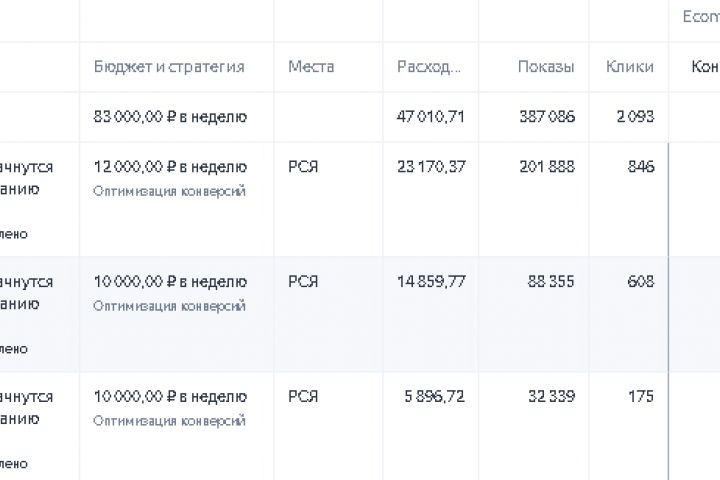The width and height of the screenshot is (720, 480).
Task: Click РСЯ in the row with 846 clicks
Action: (302, 167)
